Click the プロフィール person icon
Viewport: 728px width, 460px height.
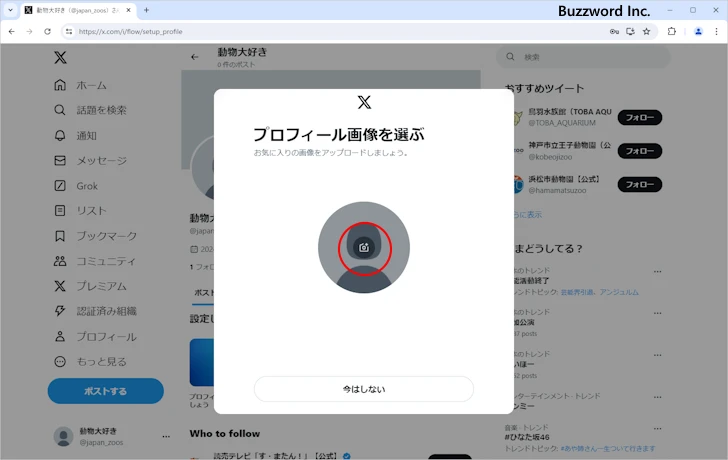click(x=60, y=336)
